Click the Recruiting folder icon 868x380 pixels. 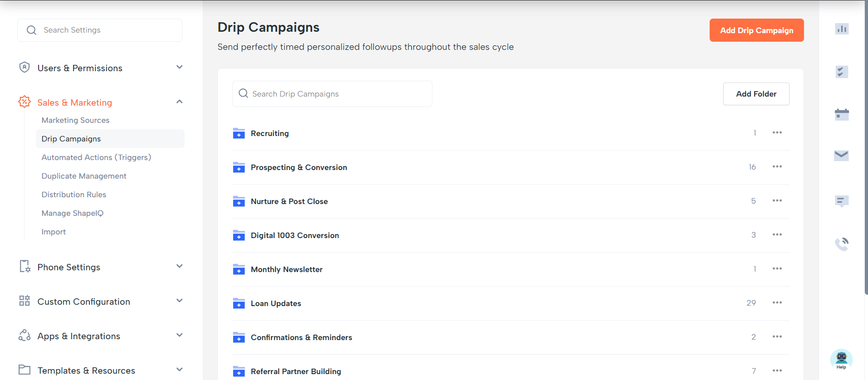pos(239,133)
